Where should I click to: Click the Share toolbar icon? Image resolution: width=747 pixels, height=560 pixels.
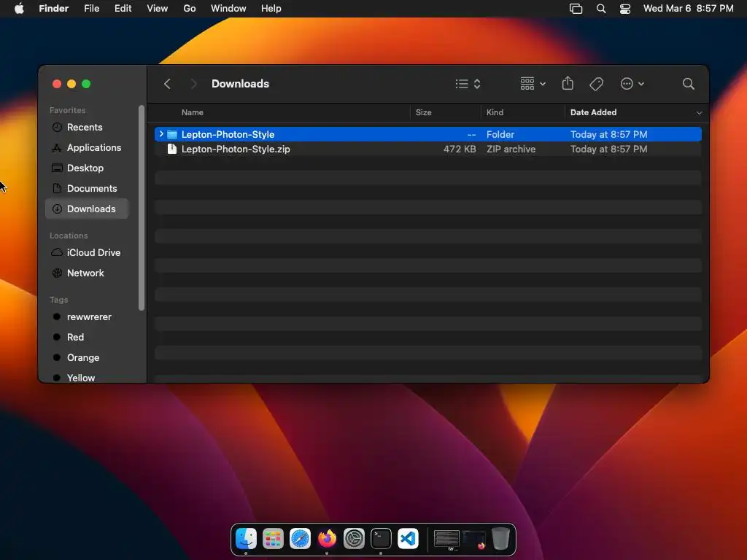click(568, 83)
